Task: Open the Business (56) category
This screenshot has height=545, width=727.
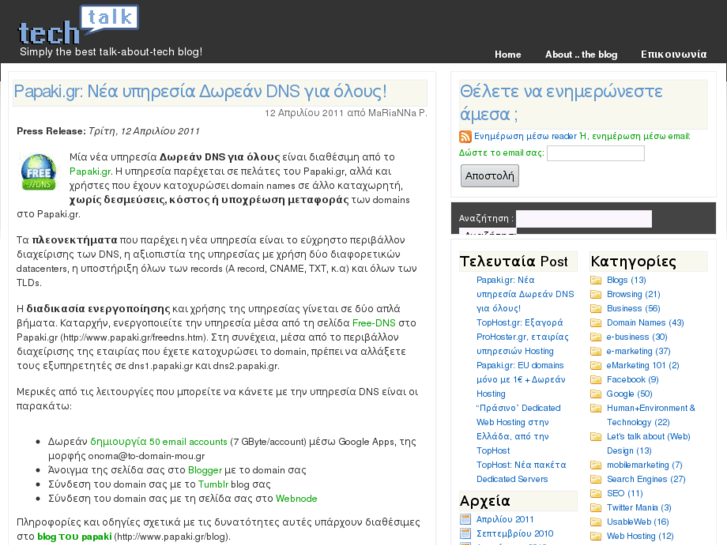Action: point(633,309)
